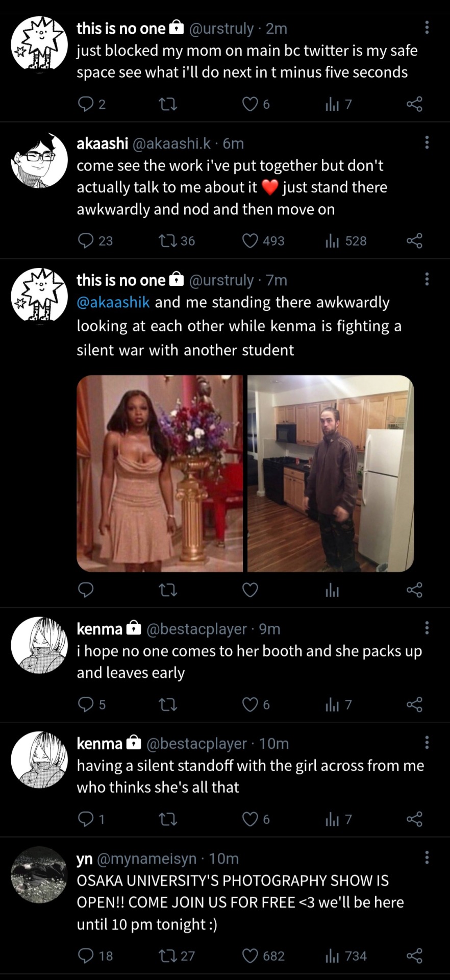Open more options on yn's tweet
The image size is (450, 980).
click(x=427, y=857)
